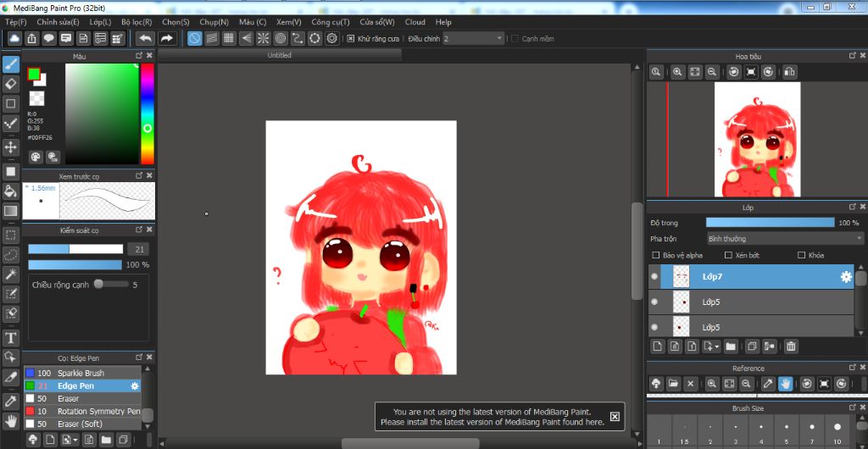Open an image file in Reference panel

tap(673, 383)
